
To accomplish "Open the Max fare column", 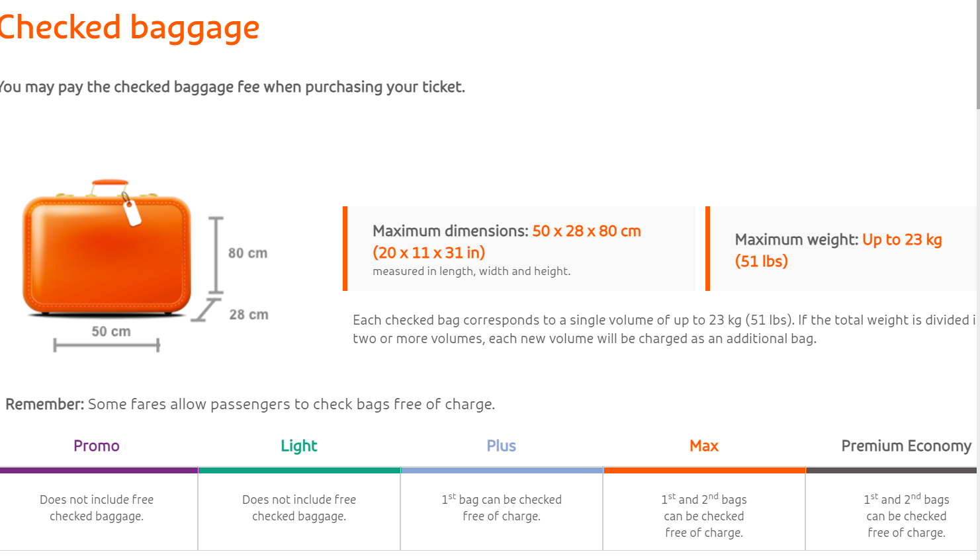I will tap(704, 446).
